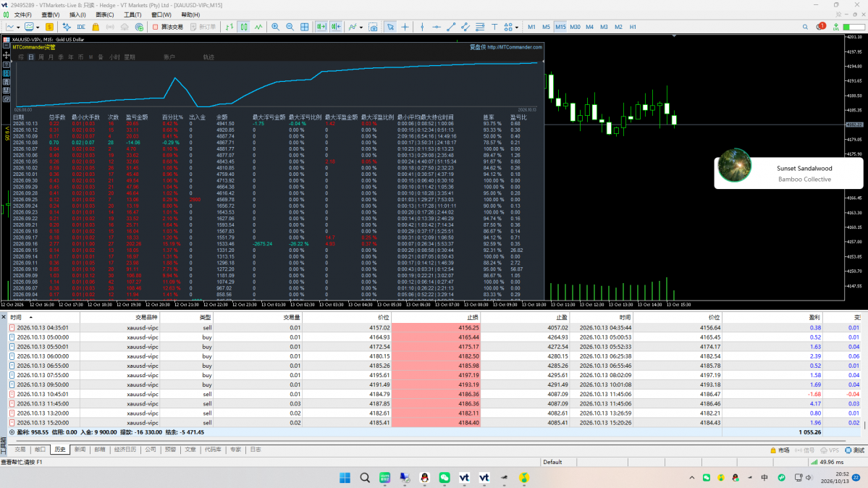The width and height of the screenshot is (868, 488).
Task: Draw a trendline with the line tool
Action: pyautogui.click(x=450, y=27)
